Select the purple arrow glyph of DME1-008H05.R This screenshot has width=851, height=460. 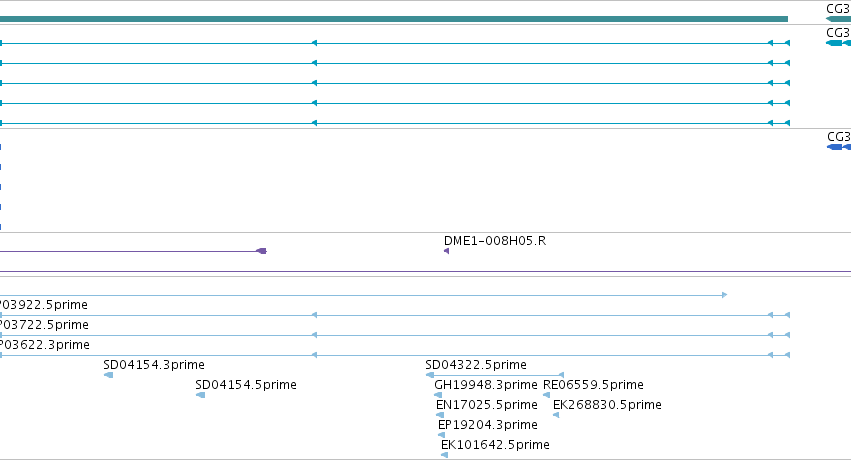[x=446, y=251]
